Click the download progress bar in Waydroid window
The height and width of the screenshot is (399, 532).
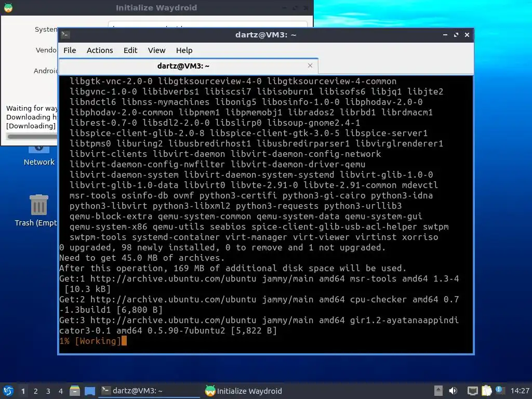pos(32,137)
